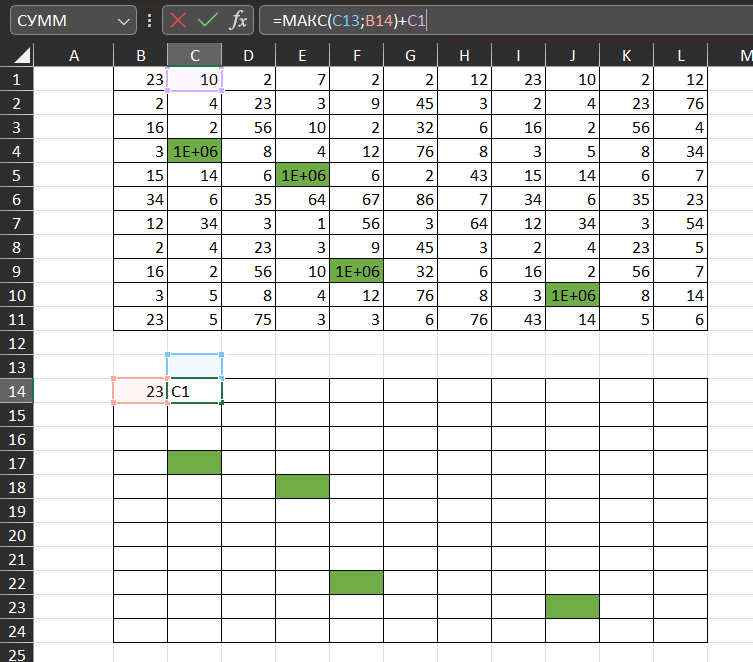Select column C header

(x=194, y=56)
